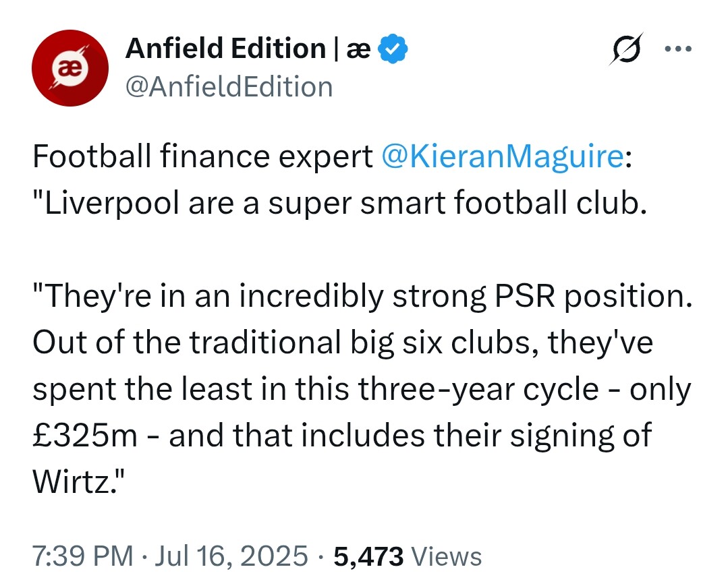Open the three-dot more options menu
The image size is (728, 588).
click(x=678, y=49)
